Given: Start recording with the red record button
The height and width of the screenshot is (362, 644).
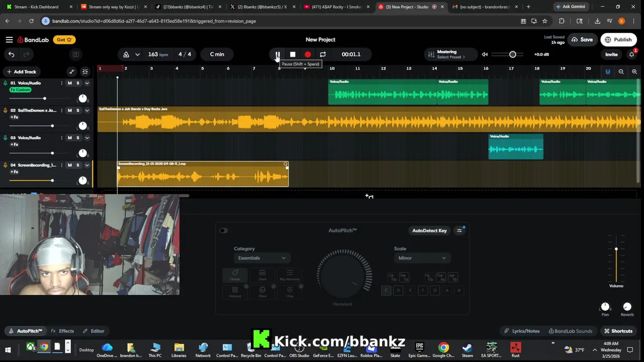Looking at the screenshot, I should coord(307,54).
